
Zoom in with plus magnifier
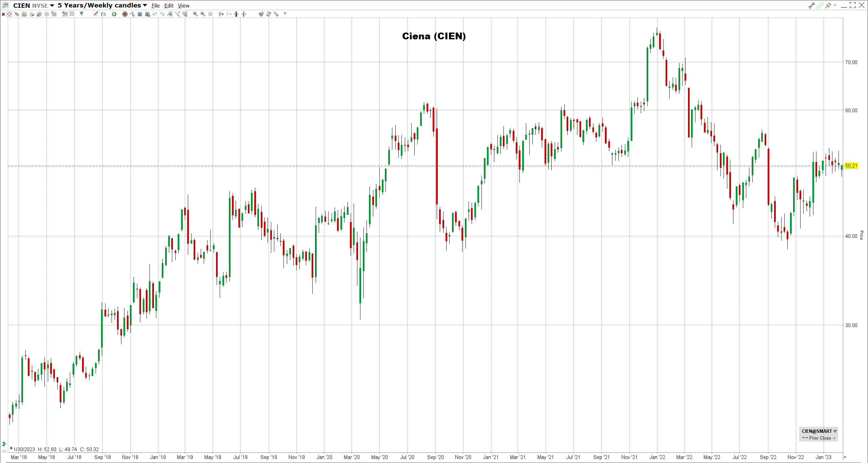coord(195,14)
